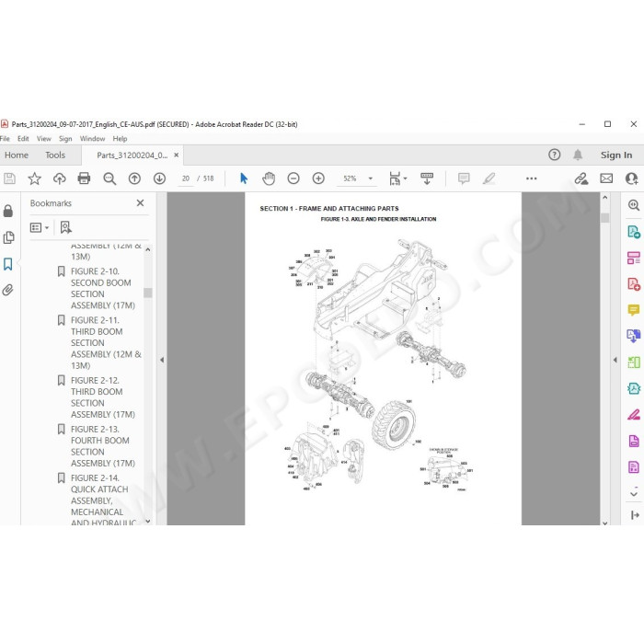Switch to the Tools tab

55,155
